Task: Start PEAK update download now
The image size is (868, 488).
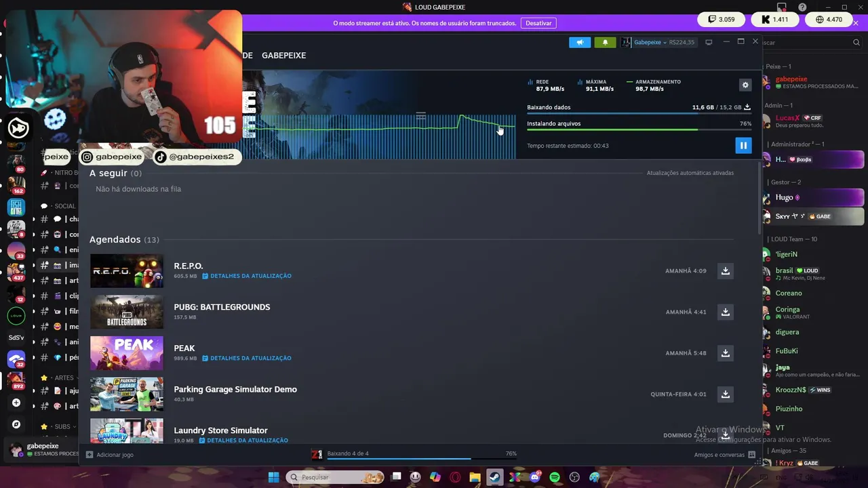Action: coord(726,353)
